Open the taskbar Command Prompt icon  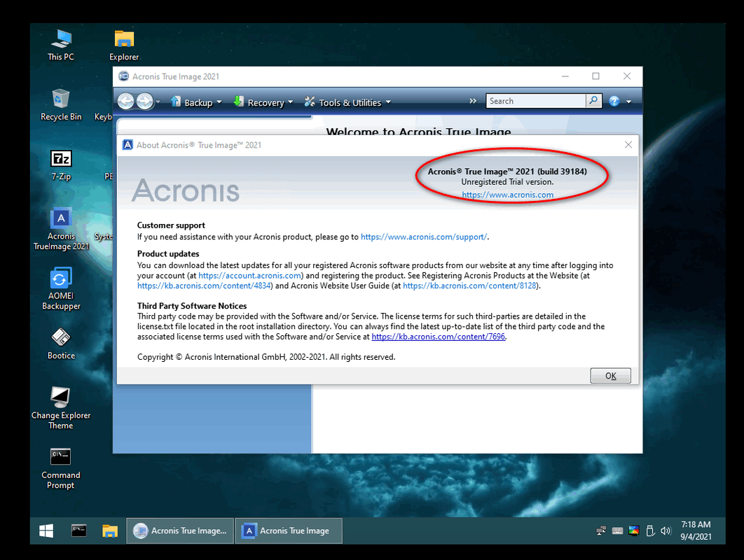[x=78, y=531]
